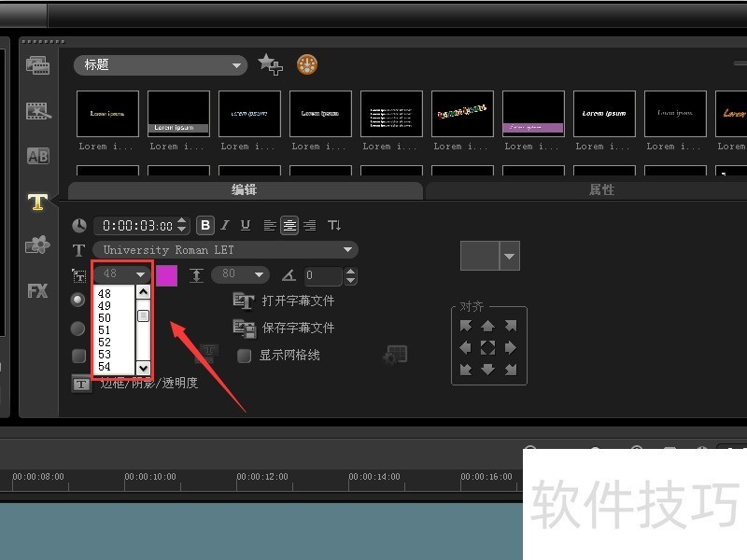Click the rotation angle stepper arrows

pyautogui.click(x=351, y=275)
